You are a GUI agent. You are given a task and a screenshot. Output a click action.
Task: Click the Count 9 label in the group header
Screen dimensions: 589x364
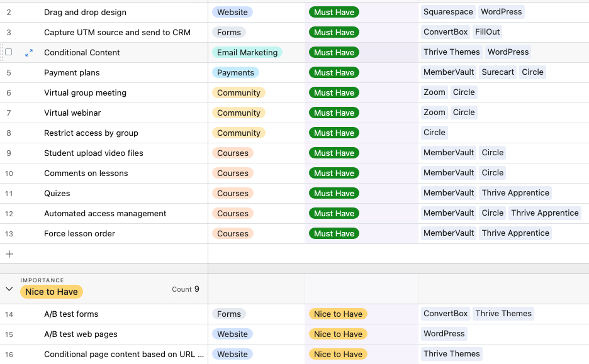pos(186,289)
